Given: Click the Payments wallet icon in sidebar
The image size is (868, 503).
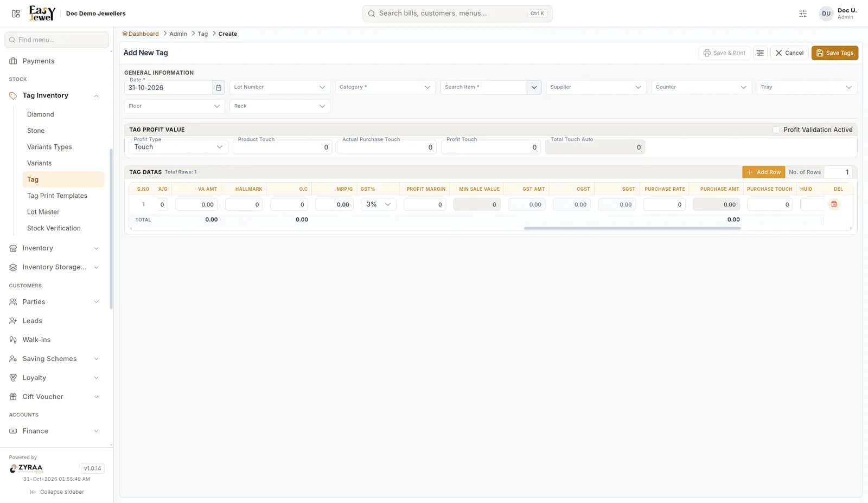Looking at the screenshot, I should (13, 61).
